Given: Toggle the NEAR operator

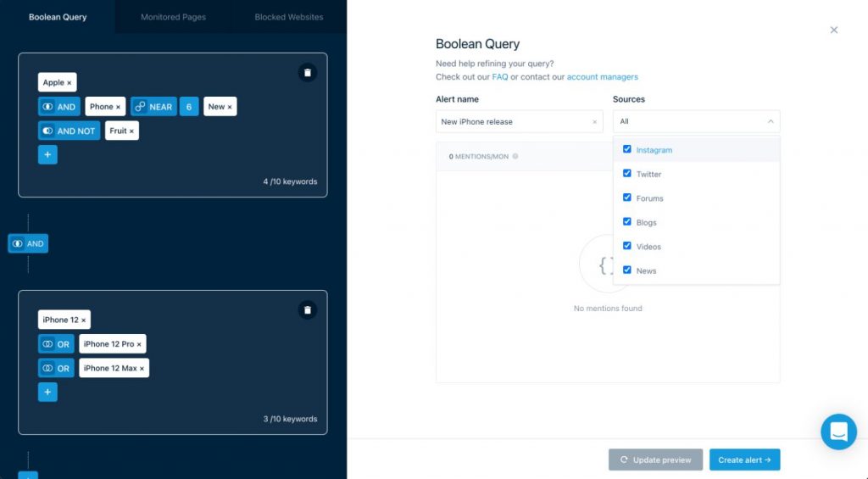Looking at the screenshot, I should (154, 107).
